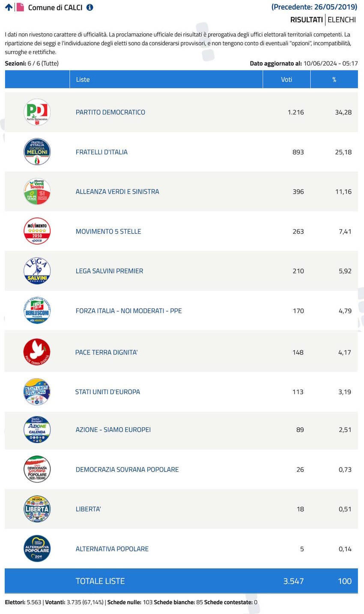Screen dimensions: 364x614
Task: Click the percentage column header
Action: coord(334,80)
